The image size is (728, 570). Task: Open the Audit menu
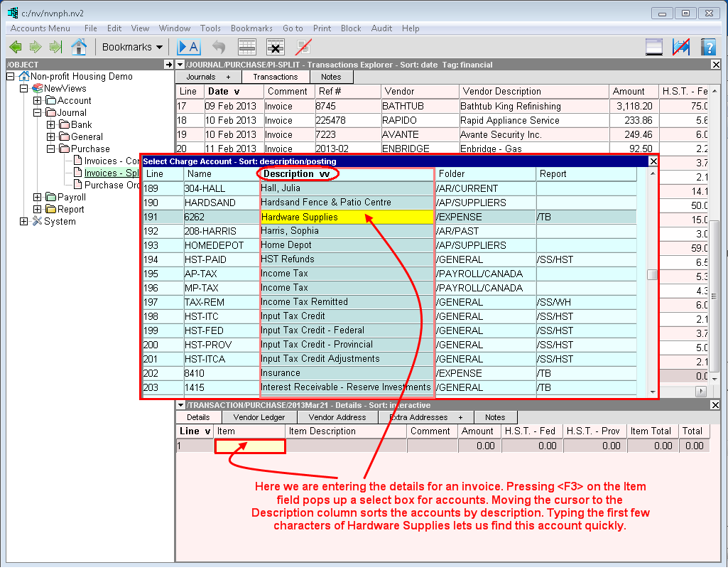(x=381, y=28)
